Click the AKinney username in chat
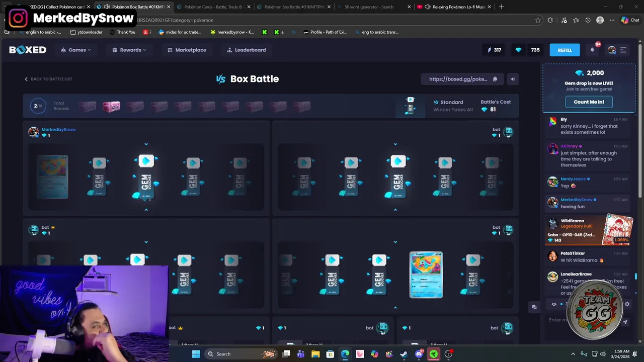Image resolution: width=644 pixels, height=362 pixels. point(569,146)
